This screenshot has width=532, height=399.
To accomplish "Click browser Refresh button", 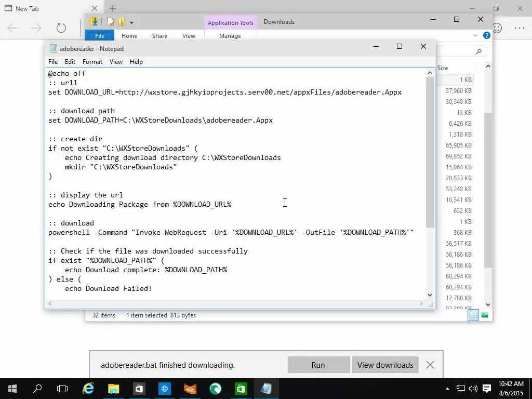I will click(61, 28).
